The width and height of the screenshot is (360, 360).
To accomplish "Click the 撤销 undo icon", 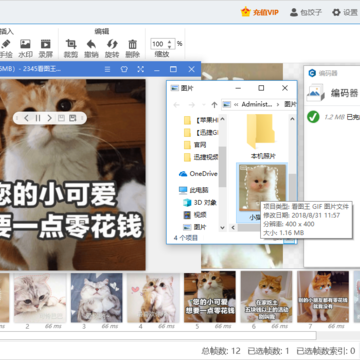I will click(x=91, y=49).
